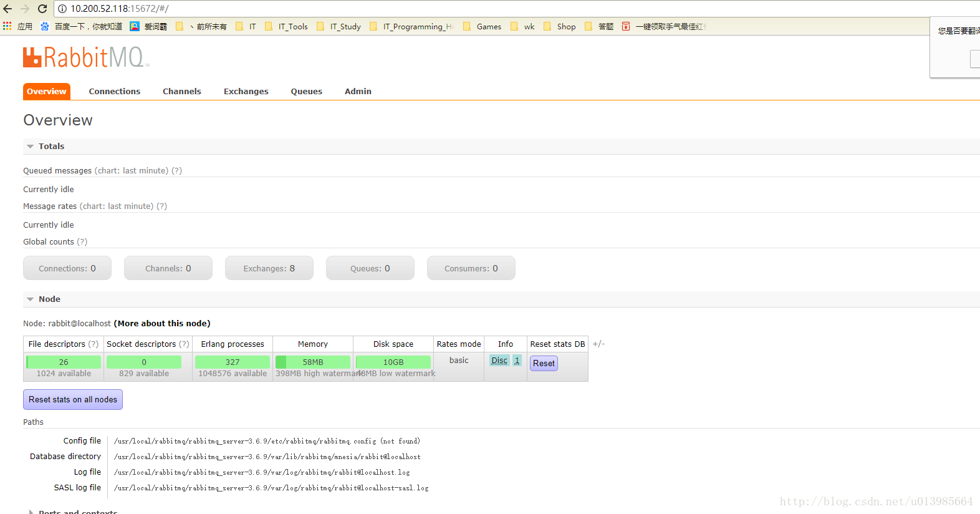980x514 pixels.
Task: Open the apps grid icon in bookmarks bar
Action: point(7,26)
